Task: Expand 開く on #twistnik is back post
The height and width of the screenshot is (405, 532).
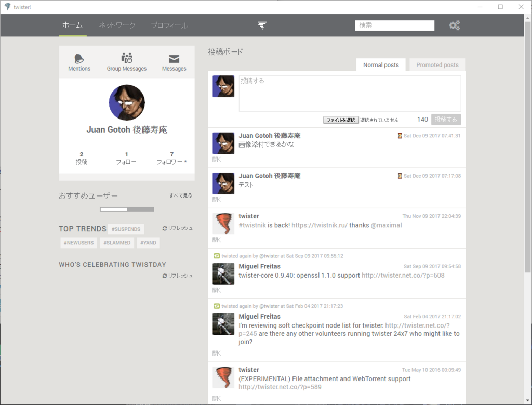Action: click(217, 240)
